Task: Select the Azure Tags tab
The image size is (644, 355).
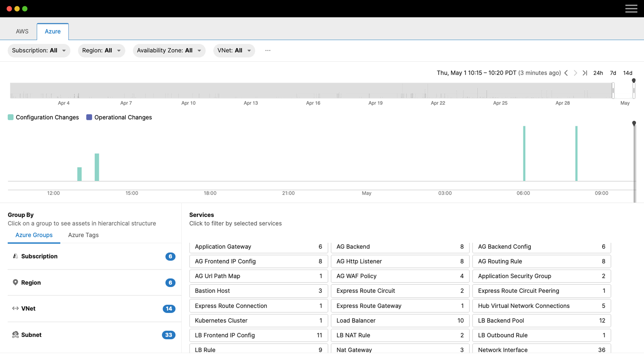Action: click(83, 235)
